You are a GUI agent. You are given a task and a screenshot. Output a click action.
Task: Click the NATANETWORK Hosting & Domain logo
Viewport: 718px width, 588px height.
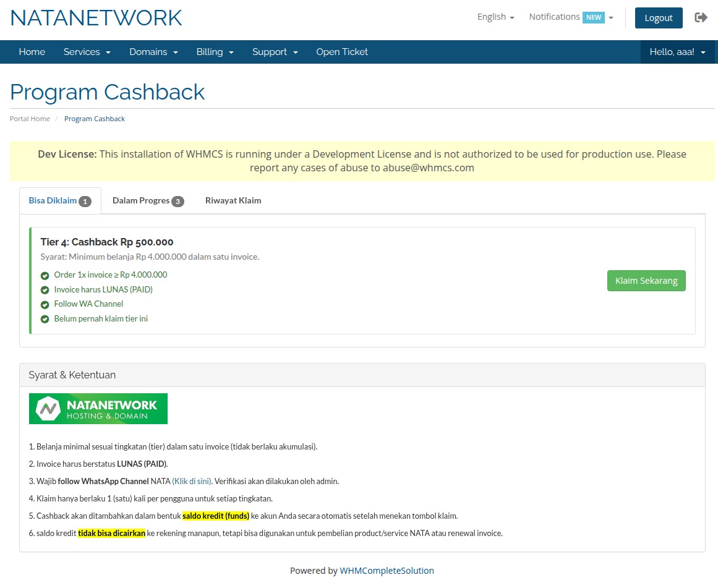coord(98,409)
